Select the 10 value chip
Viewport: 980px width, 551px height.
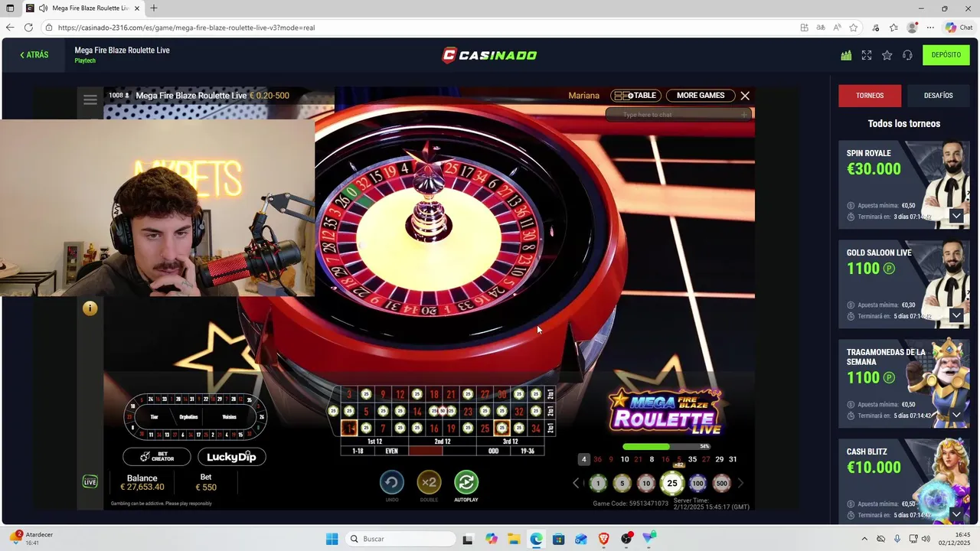646,483
